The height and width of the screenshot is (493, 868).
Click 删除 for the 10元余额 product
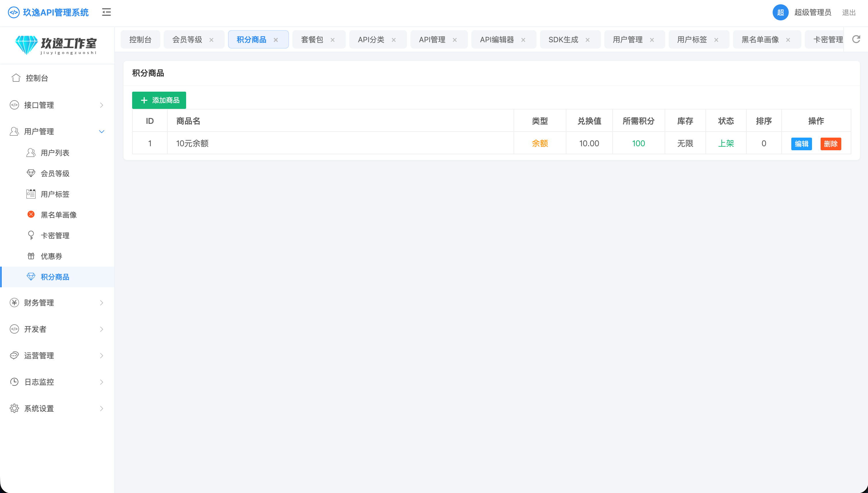(830, 144)
